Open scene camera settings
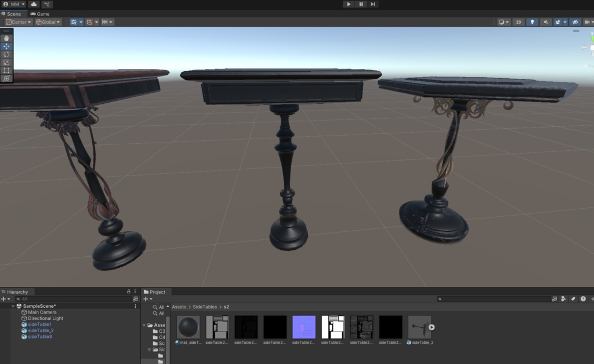Image resolution: width=594 pixels, height=364 pixels. (587, 22)
